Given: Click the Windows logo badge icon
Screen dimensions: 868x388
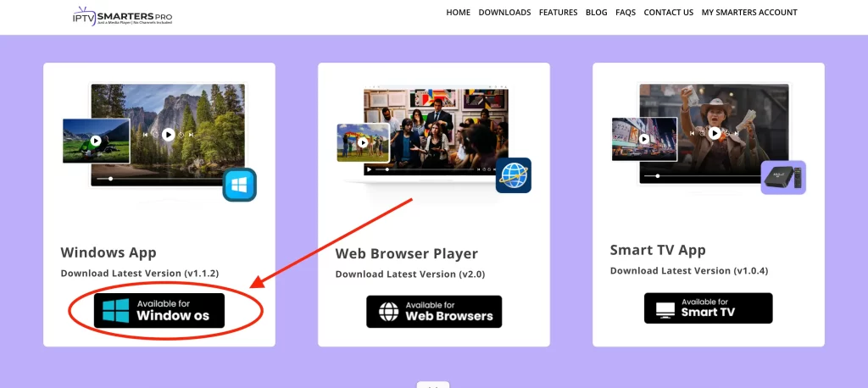Looking at the screenshot, I should click(x=239, y=185).
